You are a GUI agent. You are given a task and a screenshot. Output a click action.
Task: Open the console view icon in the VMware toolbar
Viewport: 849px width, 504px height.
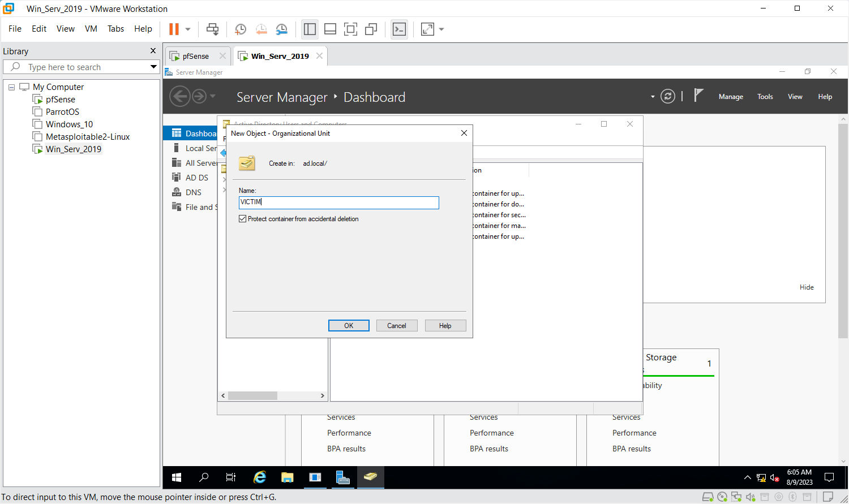pos(399,29)
